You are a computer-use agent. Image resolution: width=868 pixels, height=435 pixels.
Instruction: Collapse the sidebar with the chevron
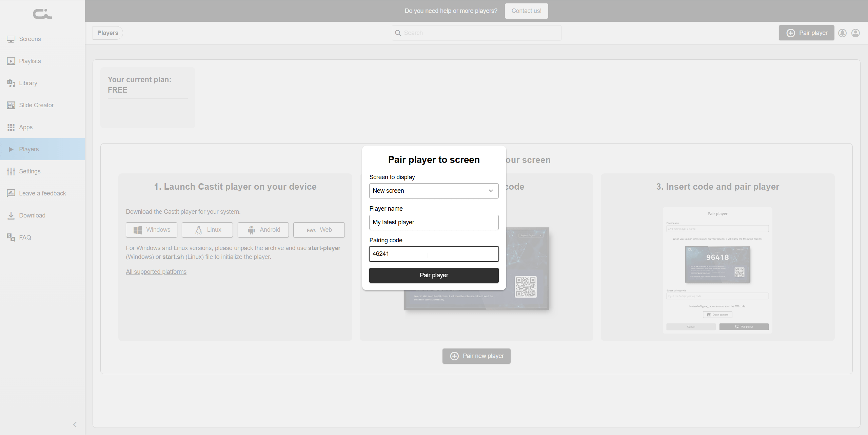pyautogui.click(x=74, y=424)
